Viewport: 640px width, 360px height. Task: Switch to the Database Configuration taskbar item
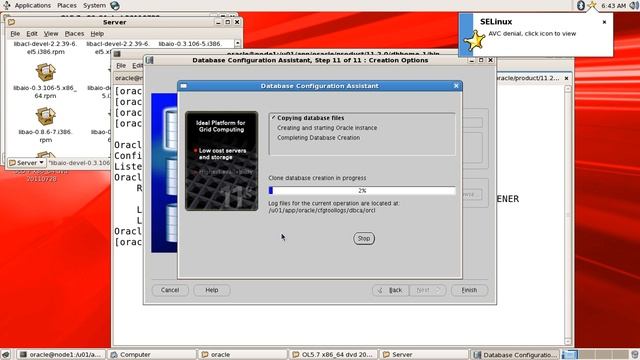[515, 355]
